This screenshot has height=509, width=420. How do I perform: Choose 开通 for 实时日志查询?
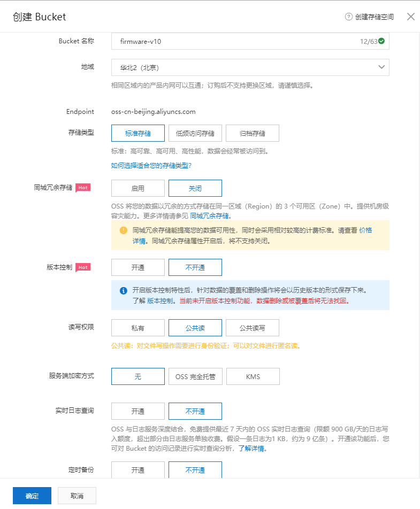(x=138, y=411)
